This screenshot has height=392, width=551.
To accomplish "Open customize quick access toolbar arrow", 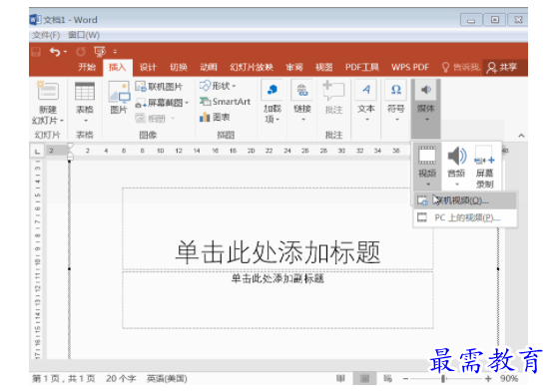I will coord(115,52).
